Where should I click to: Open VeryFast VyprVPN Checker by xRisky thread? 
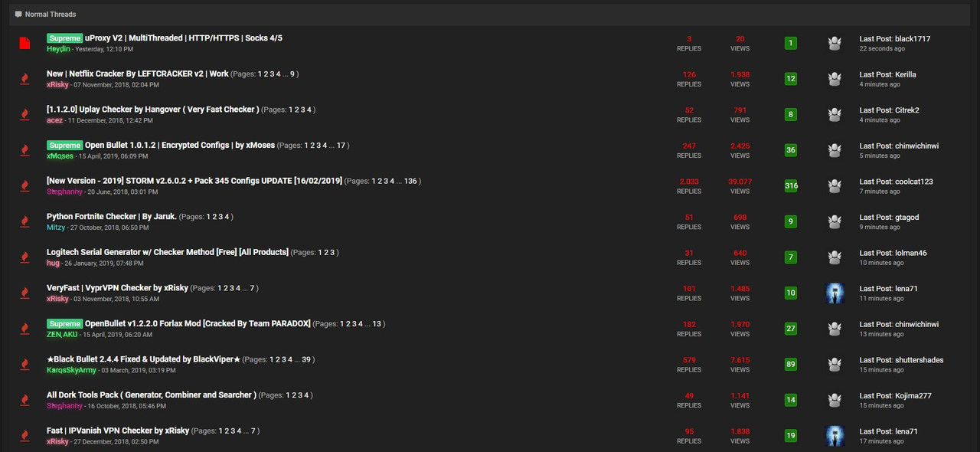(117, 288)
